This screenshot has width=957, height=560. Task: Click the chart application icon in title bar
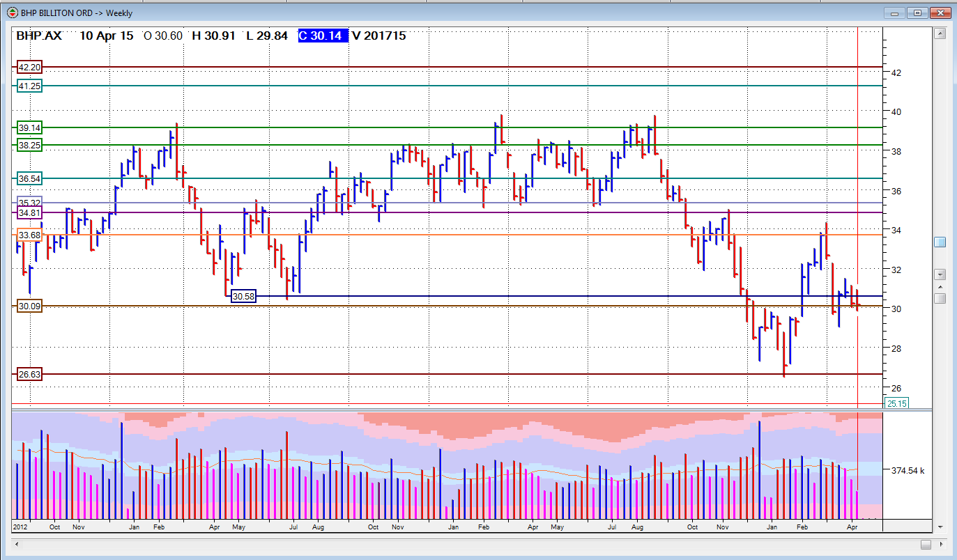tap(13, 13)
